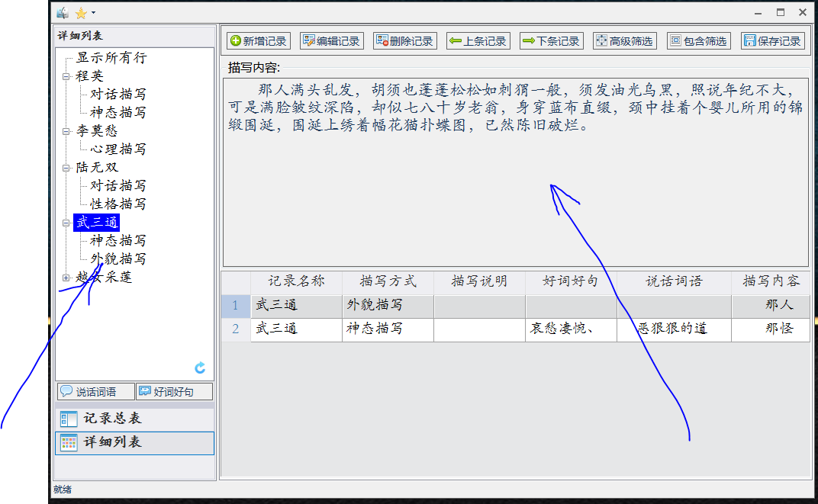The height and width of the screenshot is (504, 818).
Task: Select row 1 via its row number
Action: tap(236, 306)
